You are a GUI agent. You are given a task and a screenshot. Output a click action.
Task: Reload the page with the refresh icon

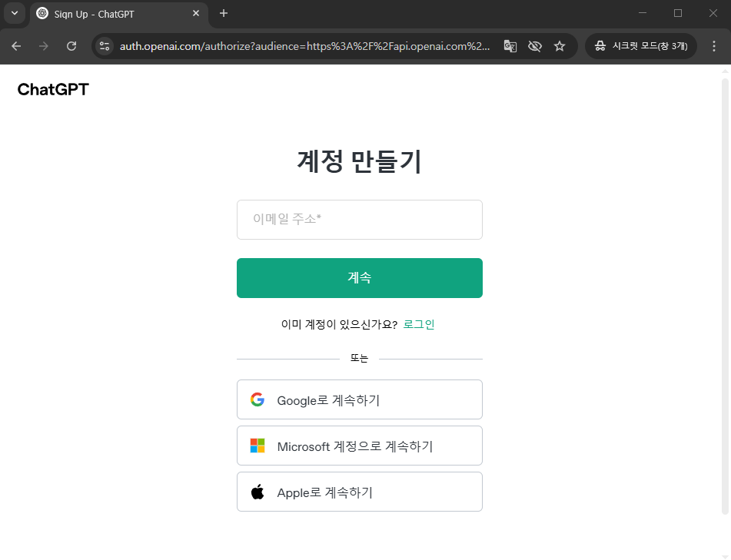tap(71, 46)
